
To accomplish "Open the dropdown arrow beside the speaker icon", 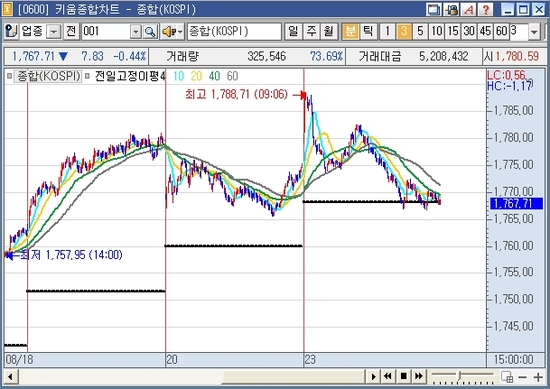I will click(x=180, y=32).
